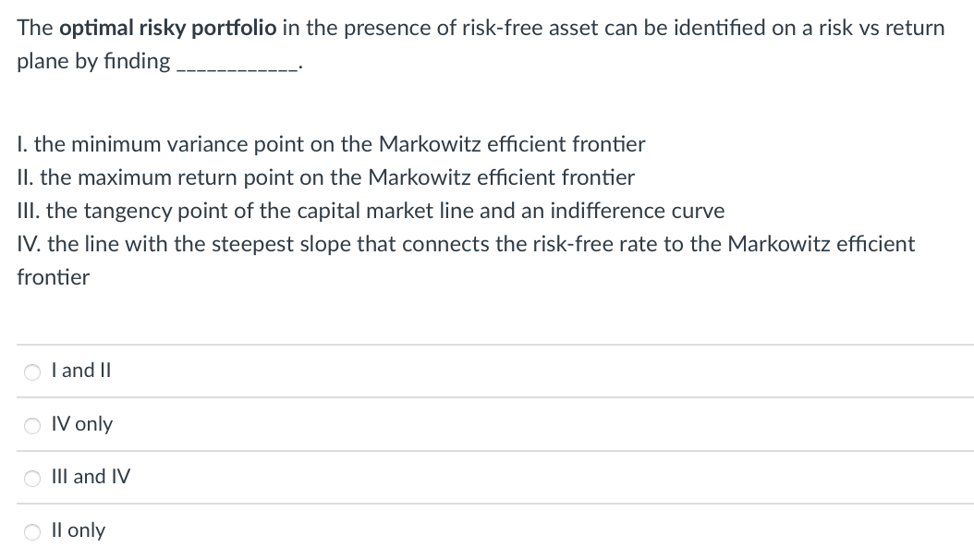Click the "IV only" answer label text
Image resolution: width=974 pixels, height=560 pixels.
[82, 423]
